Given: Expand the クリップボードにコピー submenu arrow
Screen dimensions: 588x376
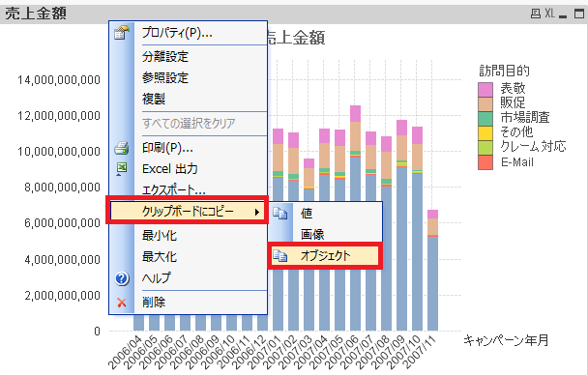Looking at the screenshot, I should pyautogui.click(x=257, y=213).
